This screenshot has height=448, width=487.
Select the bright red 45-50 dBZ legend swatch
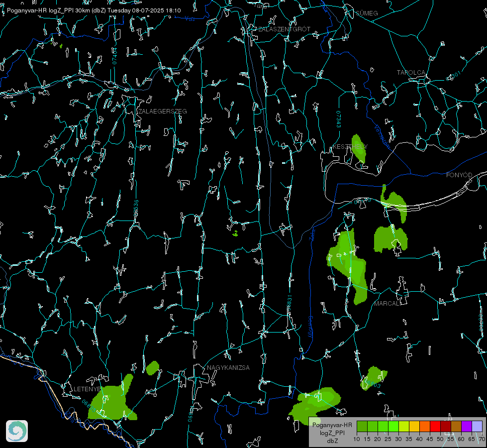click(435, 426)
